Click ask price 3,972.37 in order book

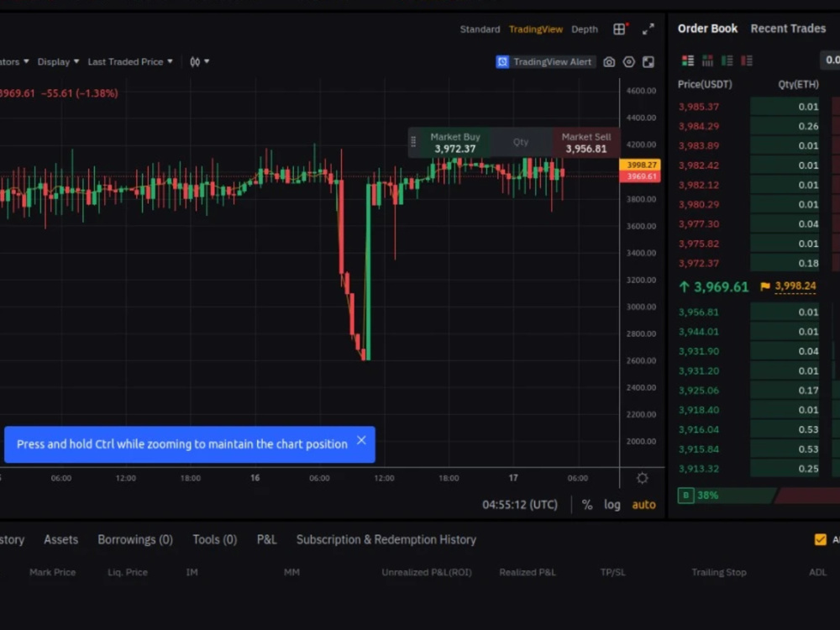pyautogui.click(x=699, y=263)
